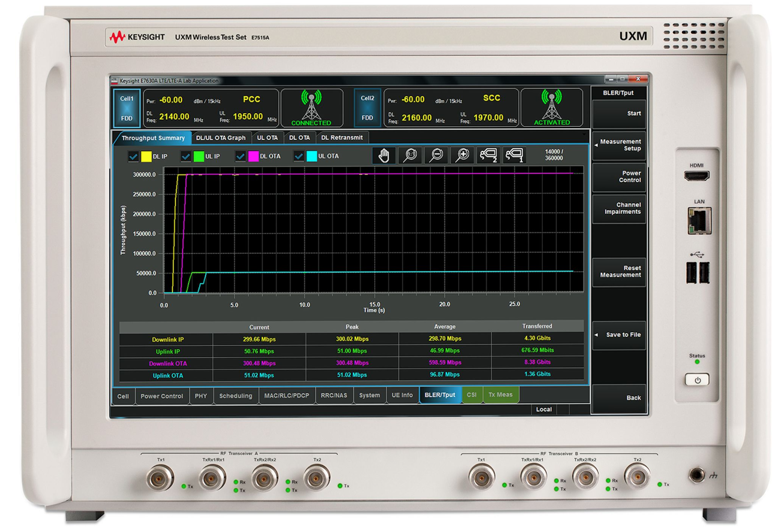Viewport: 778px width, 531px height.
Task: Click the zoom in plus magnifier icon
Action: [x=462, y=155]
